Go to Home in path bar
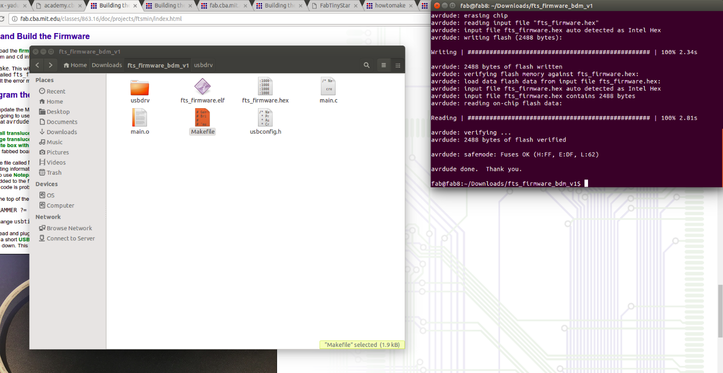Viewport: 723px width, 373px height. (x=75, y=65)
